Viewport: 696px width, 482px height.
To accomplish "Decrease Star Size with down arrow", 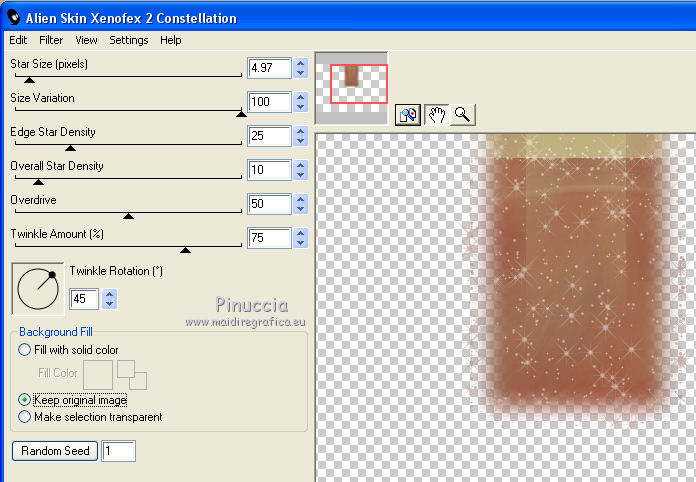I will (301, 73).
